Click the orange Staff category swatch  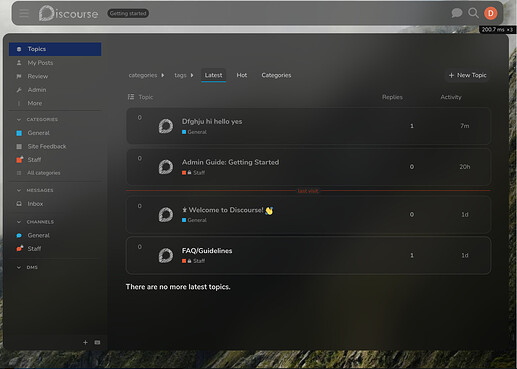[x=20, y=160]
